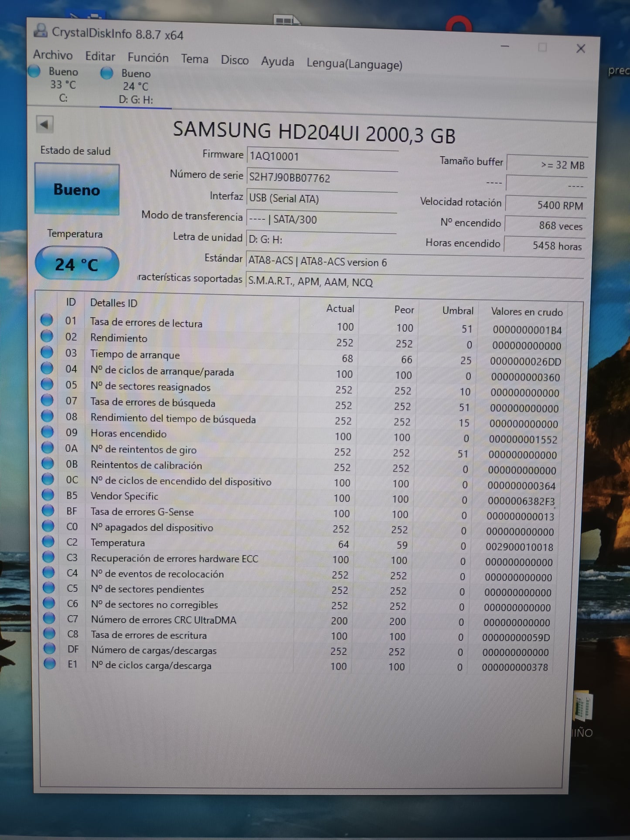
Task: Click the rotation speed field 5400 RPM
Action: [546, 205]
